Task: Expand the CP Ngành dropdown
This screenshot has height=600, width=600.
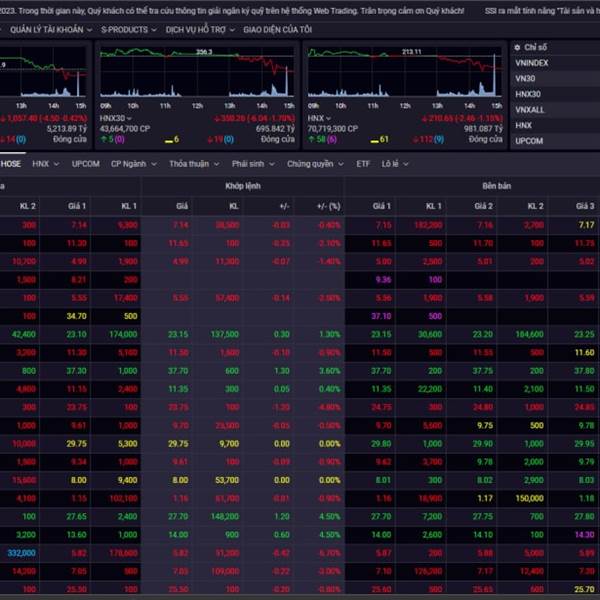Action: [134, 164]
